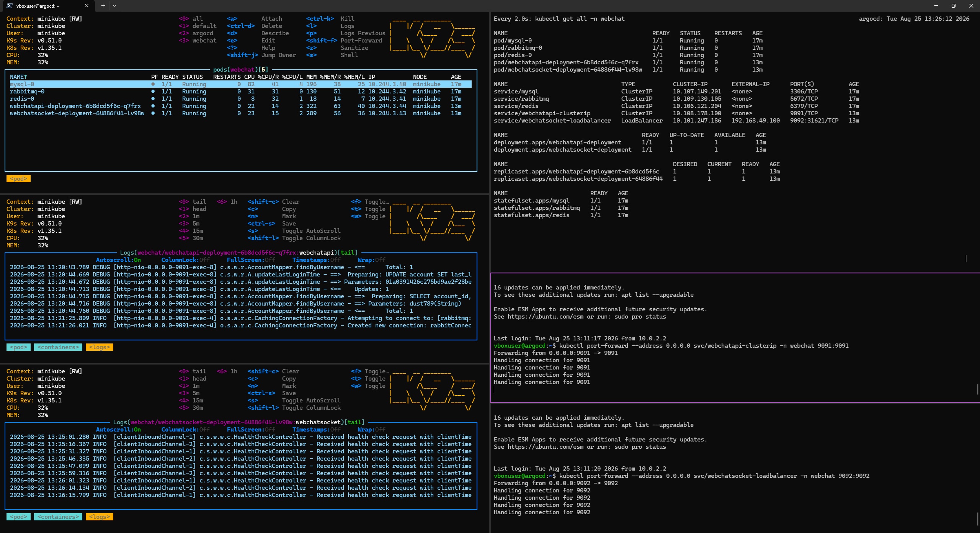The height and width of the screenshot is (533, 980).
Task: Click the containers breadcrumb in webchatapi pane
Action: (58, 347)
